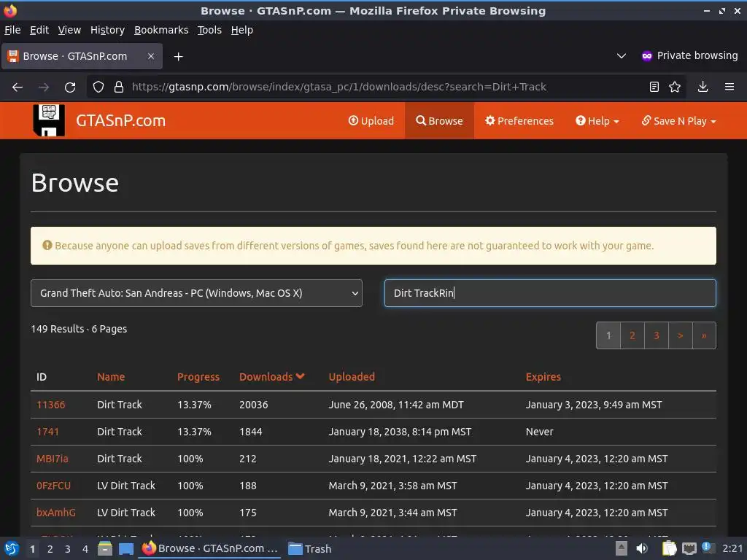Expand the Save N Play dropdown
This screenshot has height=560, width=747.
(679, 121)
